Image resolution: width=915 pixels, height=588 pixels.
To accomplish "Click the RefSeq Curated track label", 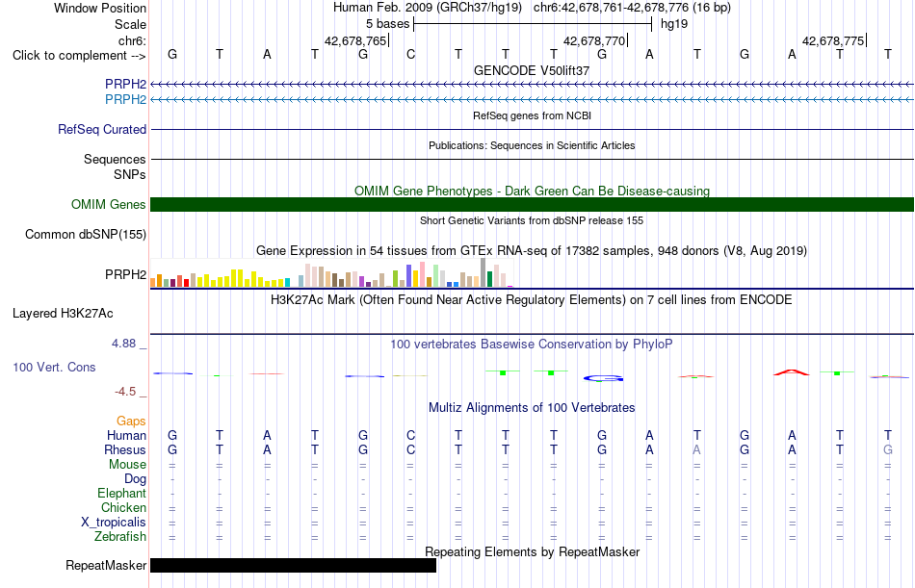I will [x=102, y=130].
